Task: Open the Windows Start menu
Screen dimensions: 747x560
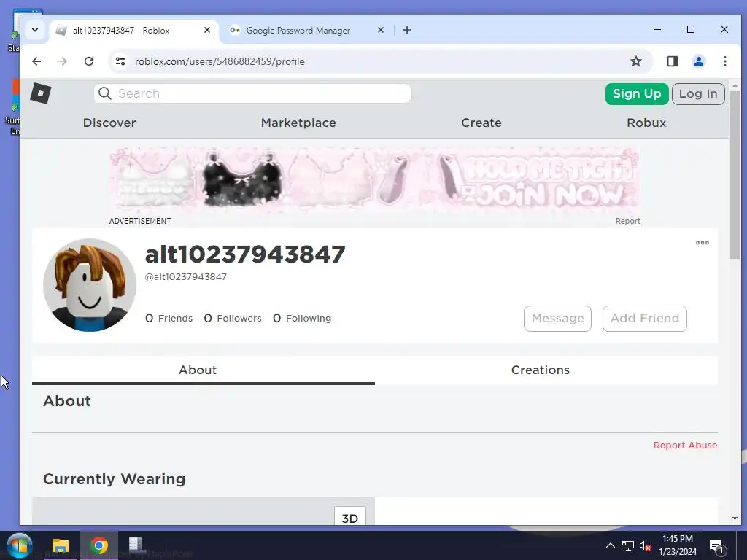Action: tap(20, 545)
